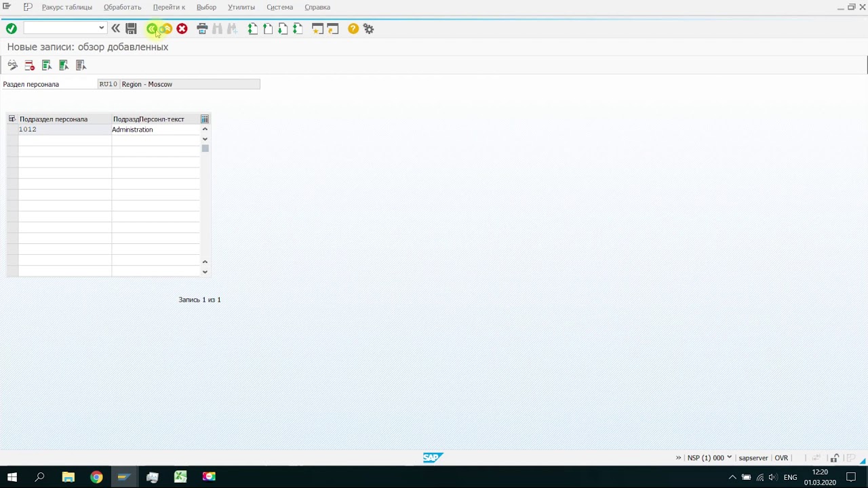The width and height of the screenshot is (868, 488).
Task: Click table select-all corner icon
Action: coord(12,119)
